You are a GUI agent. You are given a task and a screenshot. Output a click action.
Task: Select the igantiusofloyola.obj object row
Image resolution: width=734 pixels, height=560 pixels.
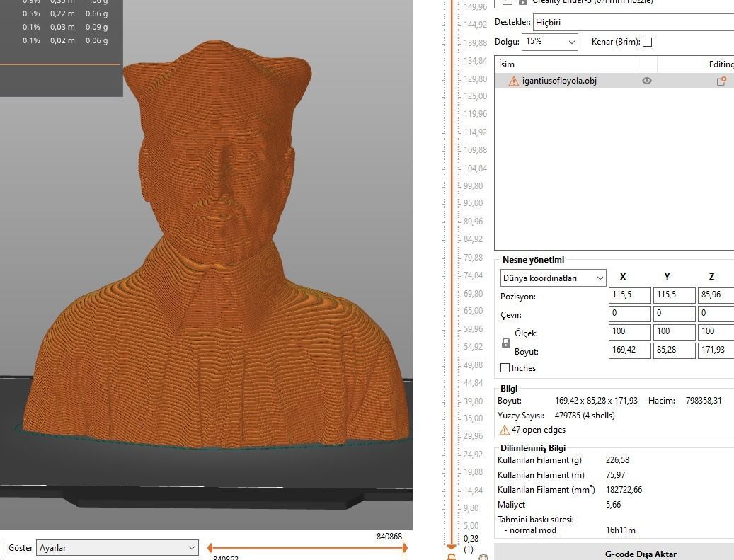(x=614, y=81)
